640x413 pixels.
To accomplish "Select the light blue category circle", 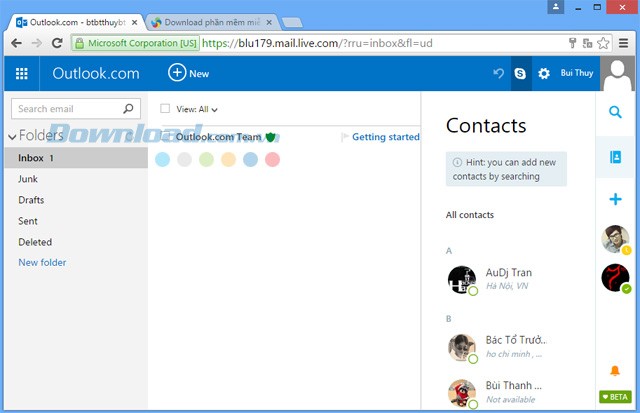I will (x=162, y=159).
